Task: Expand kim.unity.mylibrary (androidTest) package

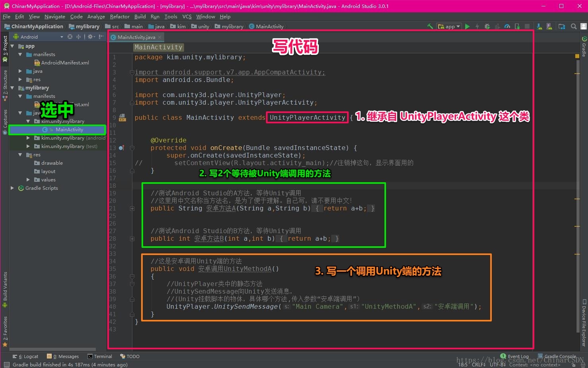Action: [28, 138]
